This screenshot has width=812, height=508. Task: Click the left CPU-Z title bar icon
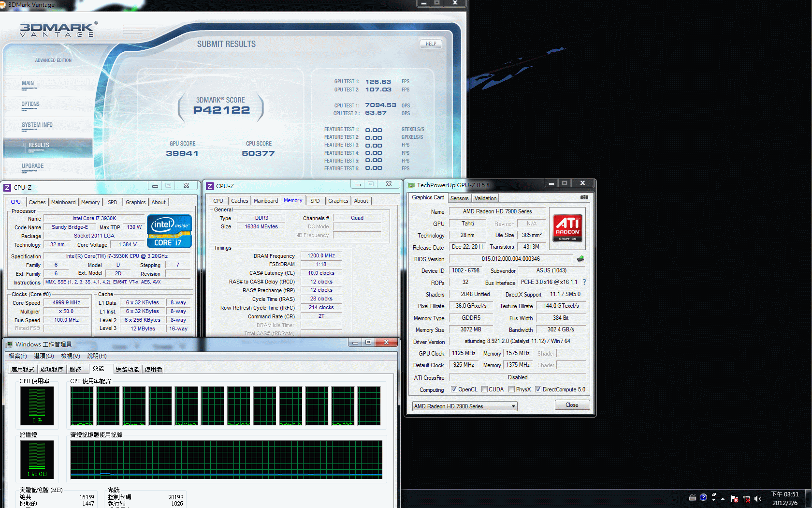[7, 187]
